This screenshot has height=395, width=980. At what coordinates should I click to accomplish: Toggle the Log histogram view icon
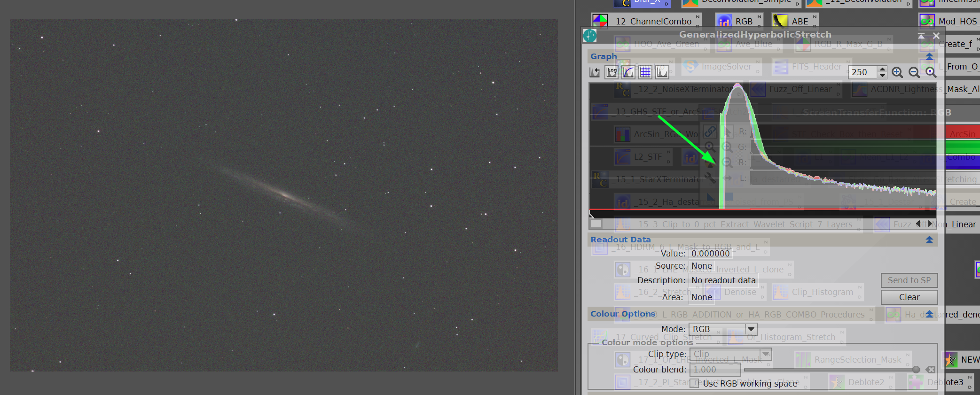click(x=612, y=72)
